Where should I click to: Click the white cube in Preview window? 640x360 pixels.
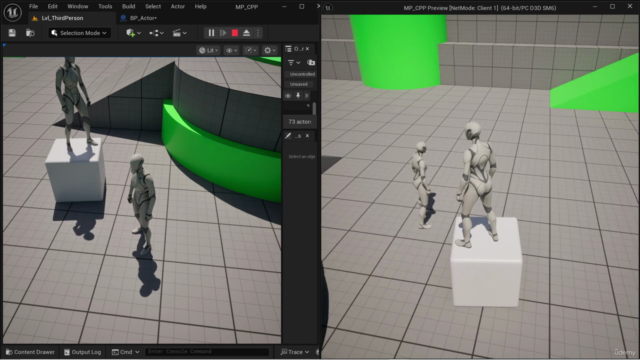pyautogui.click(x=486, y=263)
